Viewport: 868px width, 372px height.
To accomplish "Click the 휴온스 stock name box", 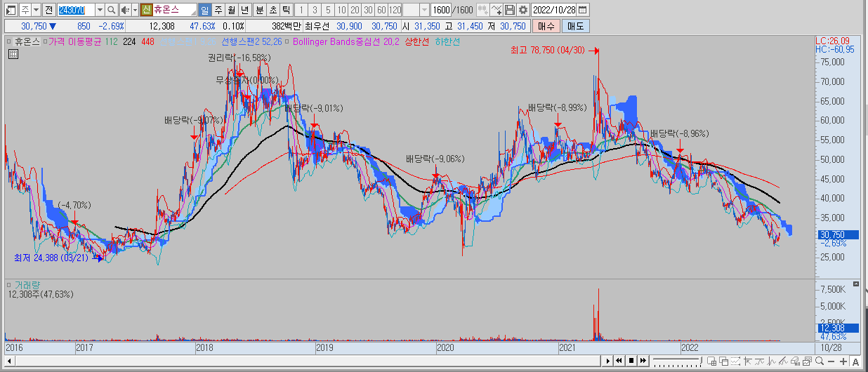I will pos(175,10).
